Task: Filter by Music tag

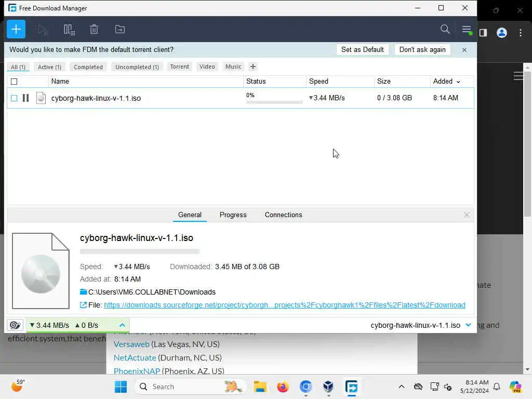Action: pyautogui.click(x=233, y=66)
